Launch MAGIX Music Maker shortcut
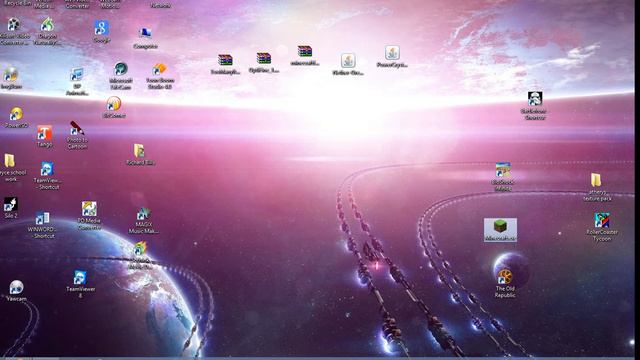The width and height of the screenshot is (640, 360). [143, 213]
